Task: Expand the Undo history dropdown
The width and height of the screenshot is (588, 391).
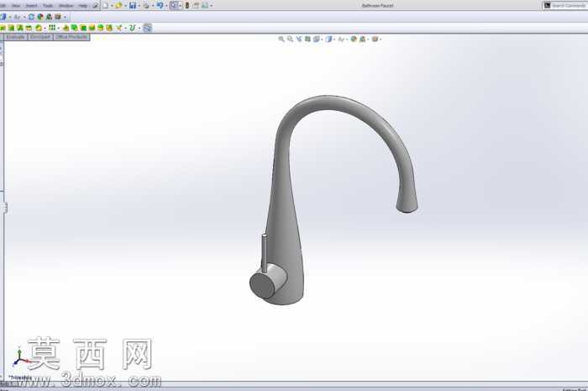Action: tap(166, 6)
